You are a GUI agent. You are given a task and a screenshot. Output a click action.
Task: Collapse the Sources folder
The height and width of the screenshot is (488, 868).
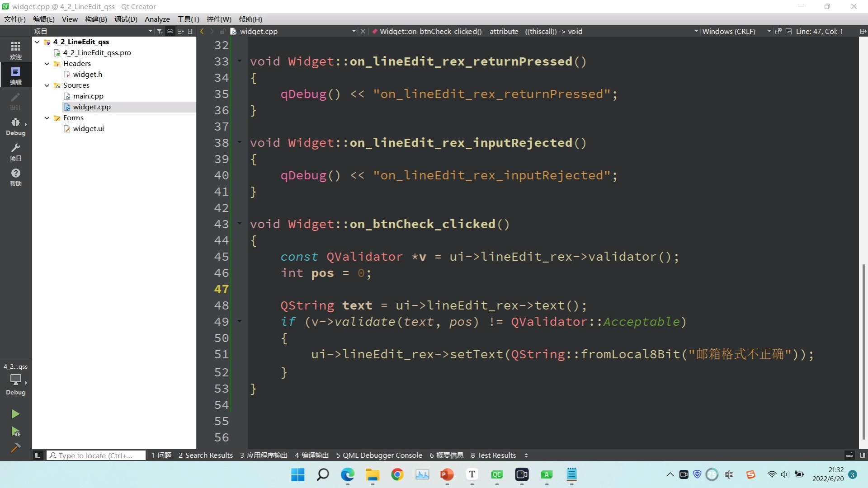tap(47, 85)
